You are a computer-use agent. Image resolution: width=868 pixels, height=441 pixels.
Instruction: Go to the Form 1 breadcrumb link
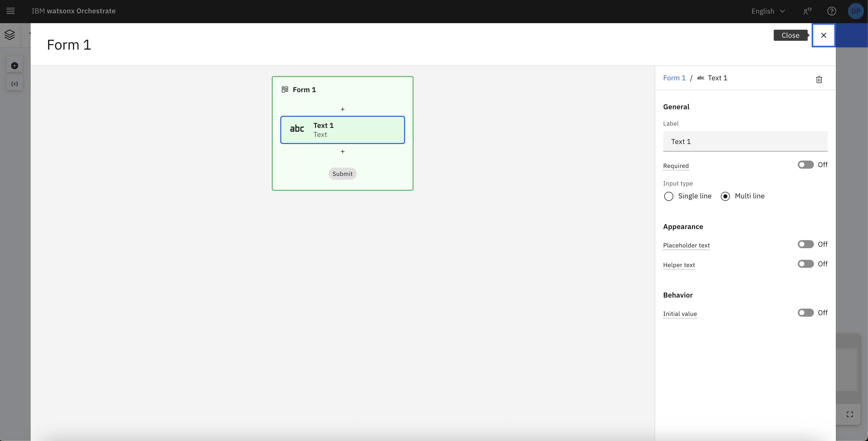[x=674, y=78]
